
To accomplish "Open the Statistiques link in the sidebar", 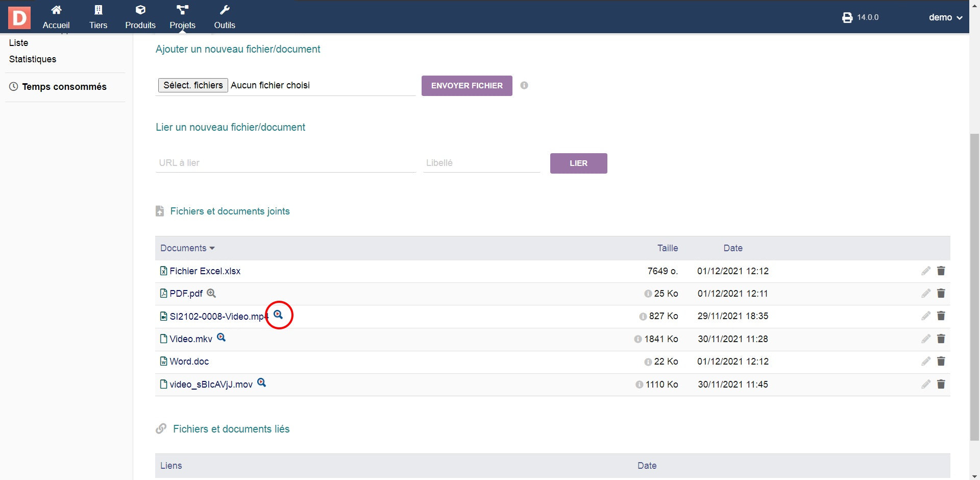I will click(x=33, y=59).
